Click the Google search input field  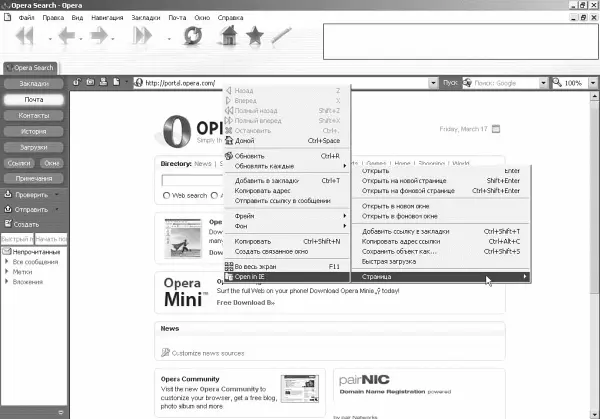(504, 82)
